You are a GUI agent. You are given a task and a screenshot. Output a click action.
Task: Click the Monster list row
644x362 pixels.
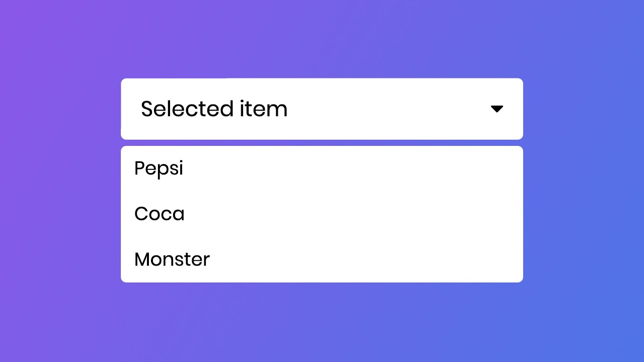tap(322, 259)
